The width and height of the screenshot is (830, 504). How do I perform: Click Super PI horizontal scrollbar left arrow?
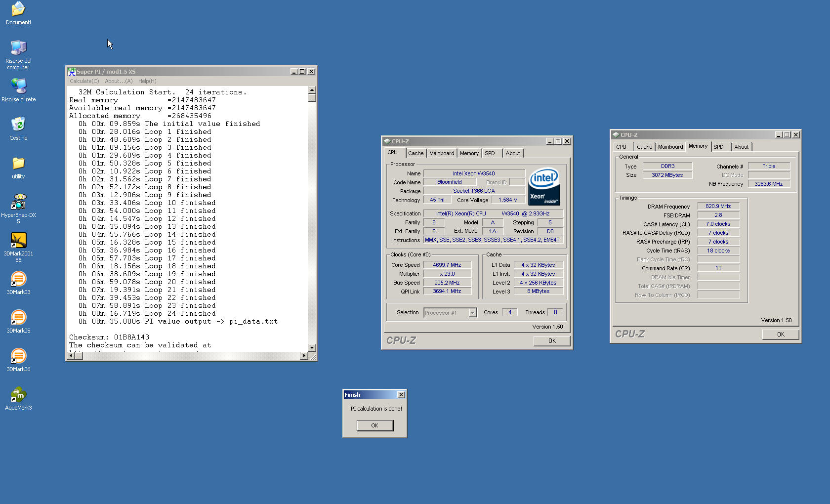72,356
